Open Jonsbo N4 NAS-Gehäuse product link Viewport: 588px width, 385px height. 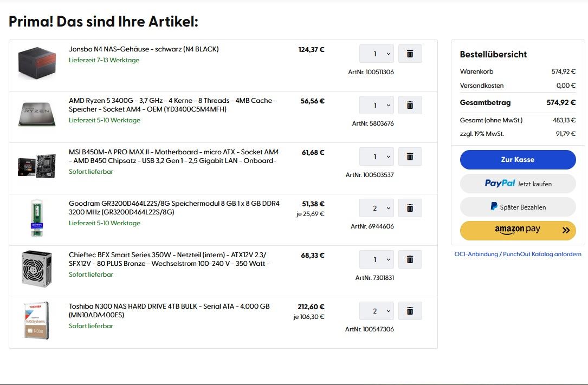point(144,49)
